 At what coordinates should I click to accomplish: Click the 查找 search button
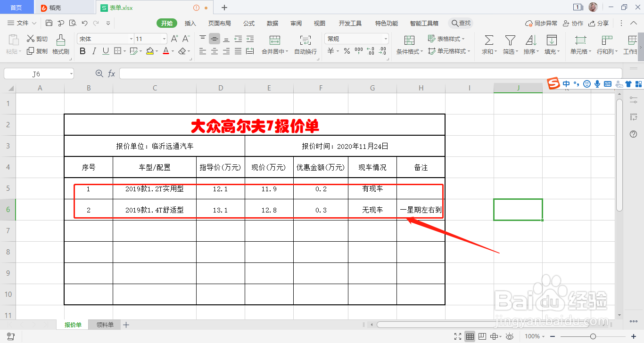tap(461, 23)
